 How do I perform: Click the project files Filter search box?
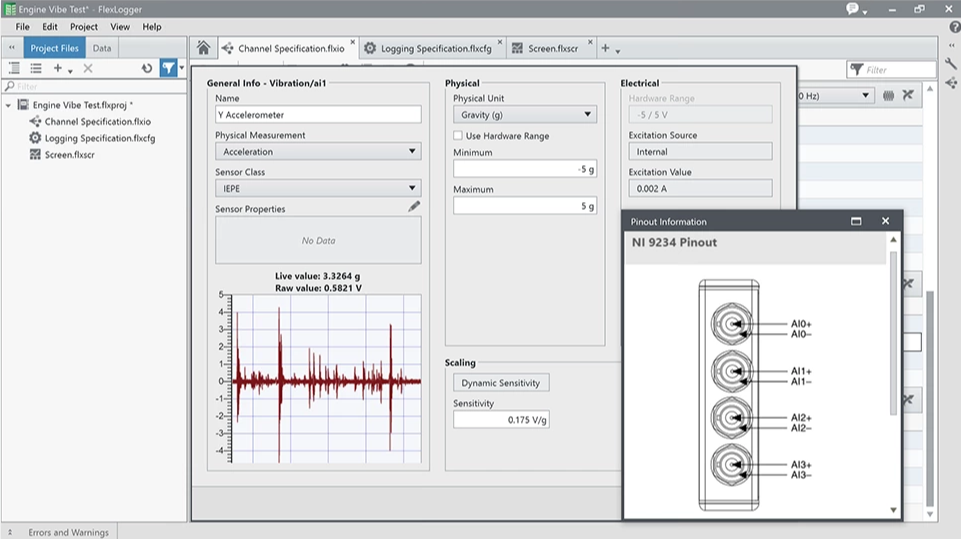click(94, 86)
